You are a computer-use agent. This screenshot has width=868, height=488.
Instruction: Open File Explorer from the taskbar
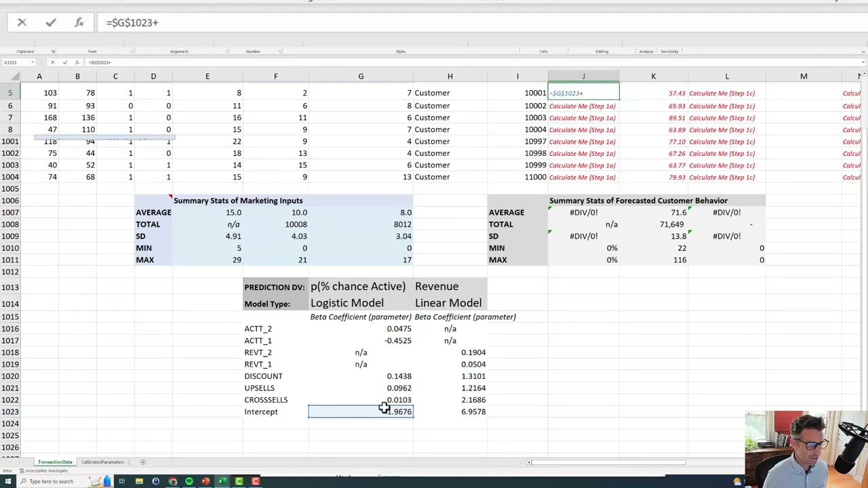139,481
